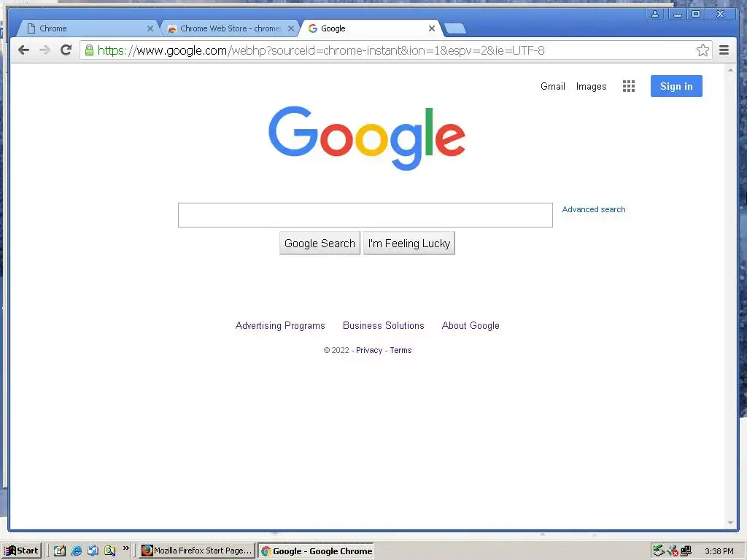Open the Chrome hamburger menu
The height and width of the screenshot is (560, 747).
(x=724, y=50)
